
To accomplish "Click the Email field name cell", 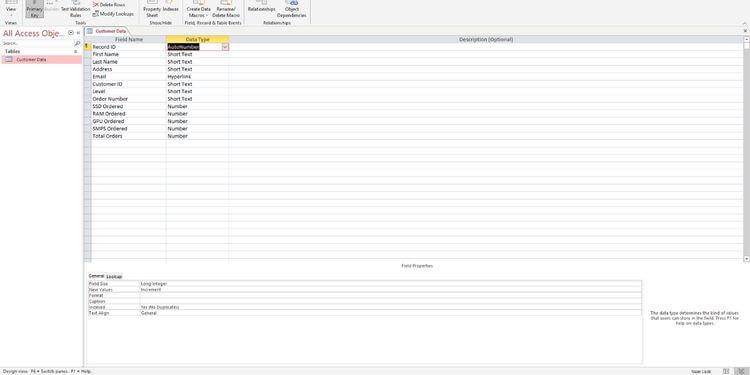I will [x=128, y=77].
